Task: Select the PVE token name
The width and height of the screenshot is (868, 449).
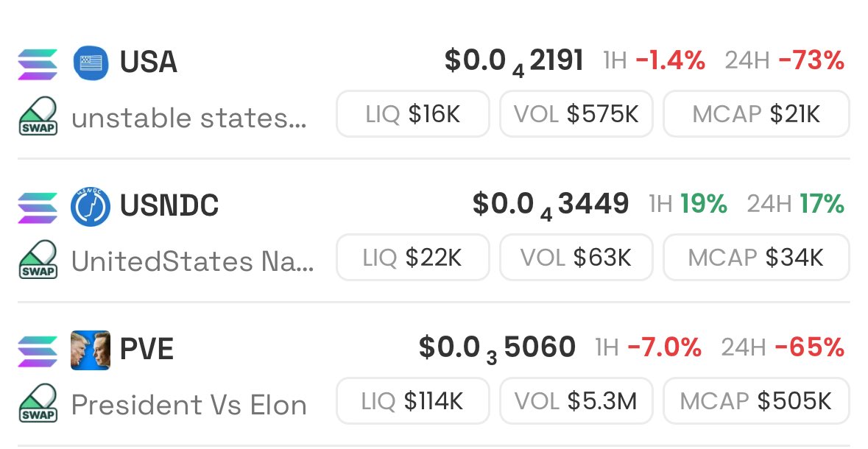Action: click(147, 350)
